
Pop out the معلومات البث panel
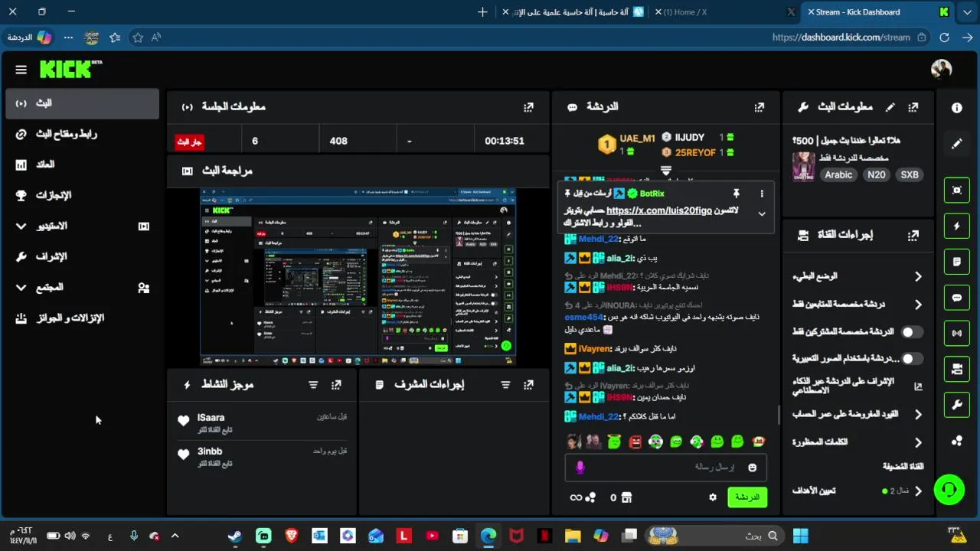(913, 107)
